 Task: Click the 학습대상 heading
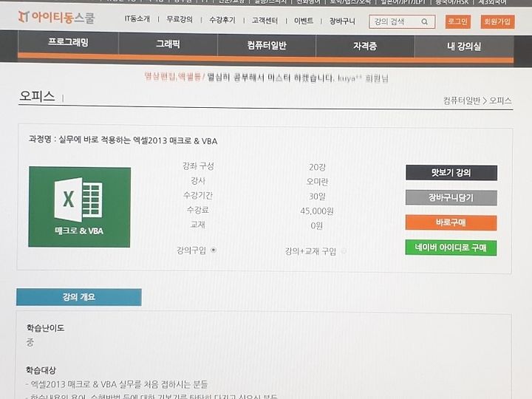pyautogui.click(x=41, y=370)
